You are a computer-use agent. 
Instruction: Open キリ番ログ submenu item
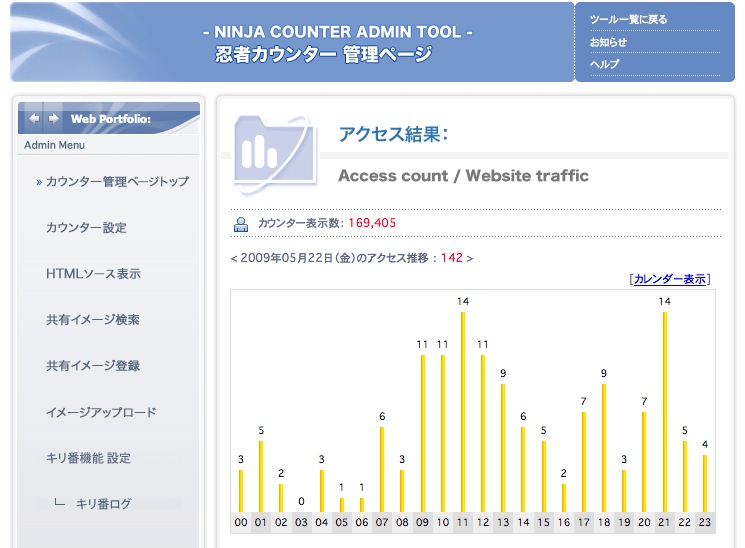[104, 504]
